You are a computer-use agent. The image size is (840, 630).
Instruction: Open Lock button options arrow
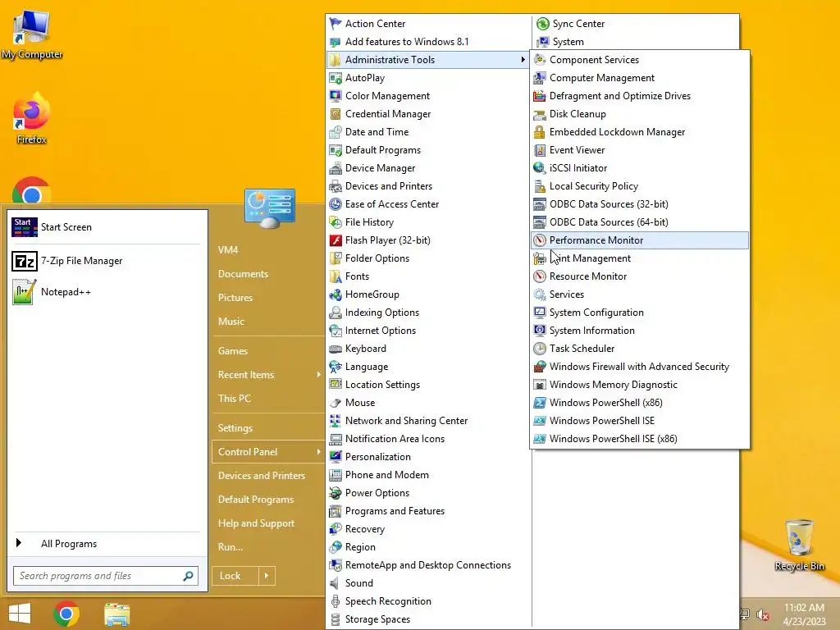tap(267, 576)
